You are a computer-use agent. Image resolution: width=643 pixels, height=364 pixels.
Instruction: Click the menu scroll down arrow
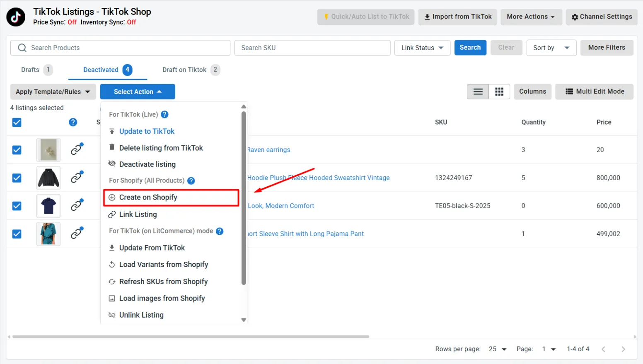pyautogui.click(x=244, y=320)
